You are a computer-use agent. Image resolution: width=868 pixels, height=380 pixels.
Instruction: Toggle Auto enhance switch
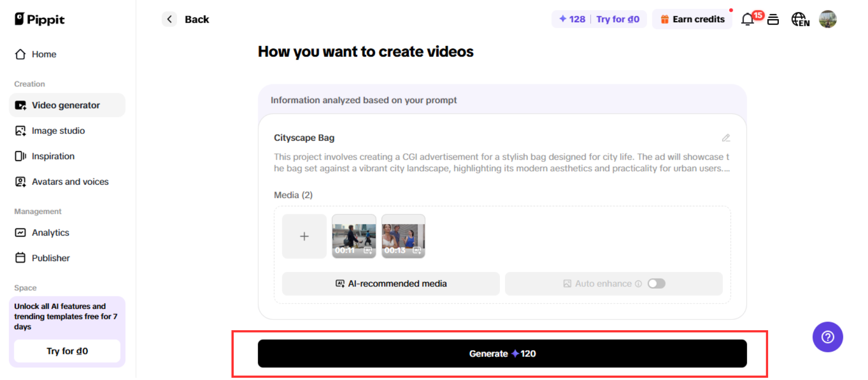tap(656, 284)
